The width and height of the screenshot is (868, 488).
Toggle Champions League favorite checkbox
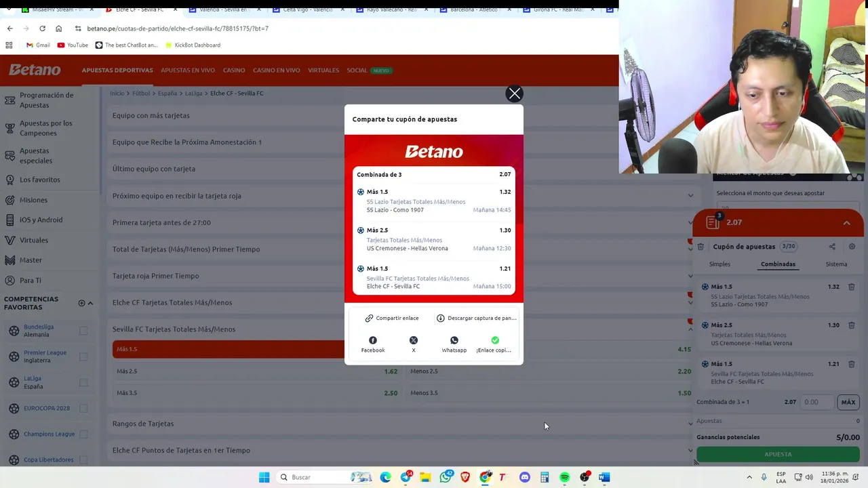[x=83, y=434]
